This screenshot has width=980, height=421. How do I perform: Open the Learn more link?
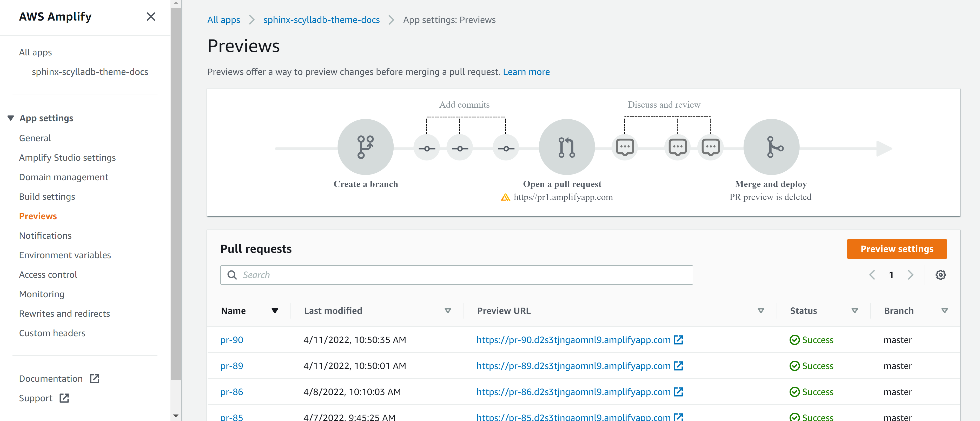click(x=526, y=72)
